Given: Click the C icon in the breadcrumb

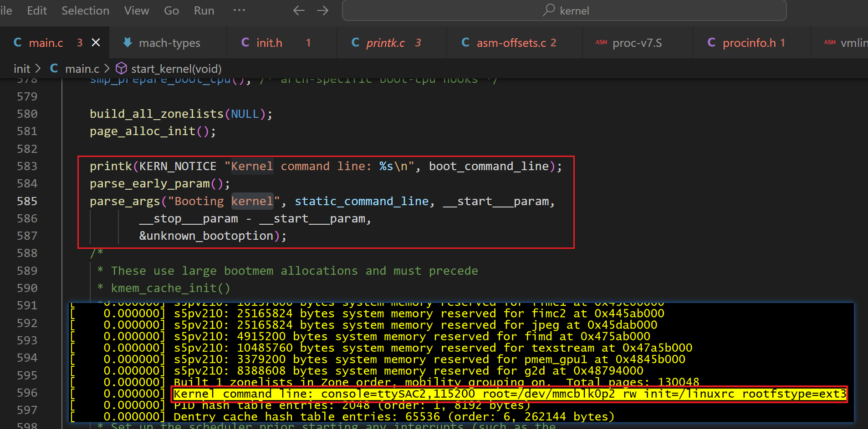Looking at the screenshot, I should click(54, 68).
